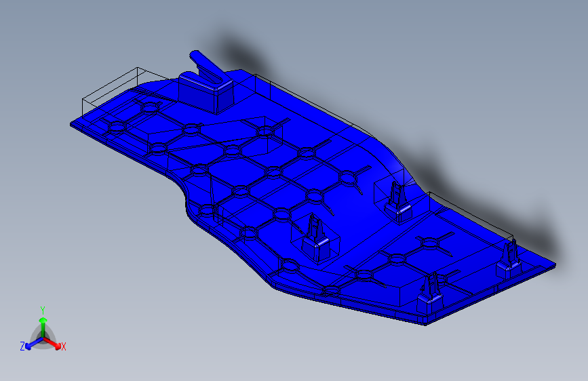Select the large hook-shaped tab on the model

(x=205, y=83)
